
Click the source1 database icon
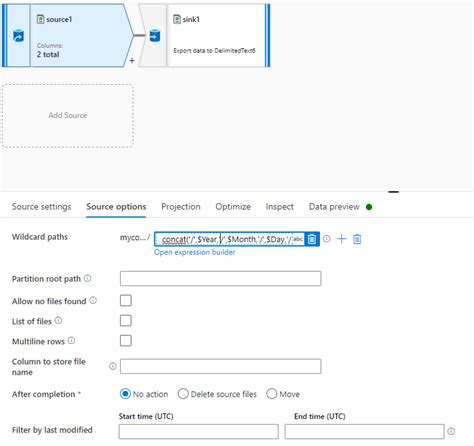[x=18, y=35]
